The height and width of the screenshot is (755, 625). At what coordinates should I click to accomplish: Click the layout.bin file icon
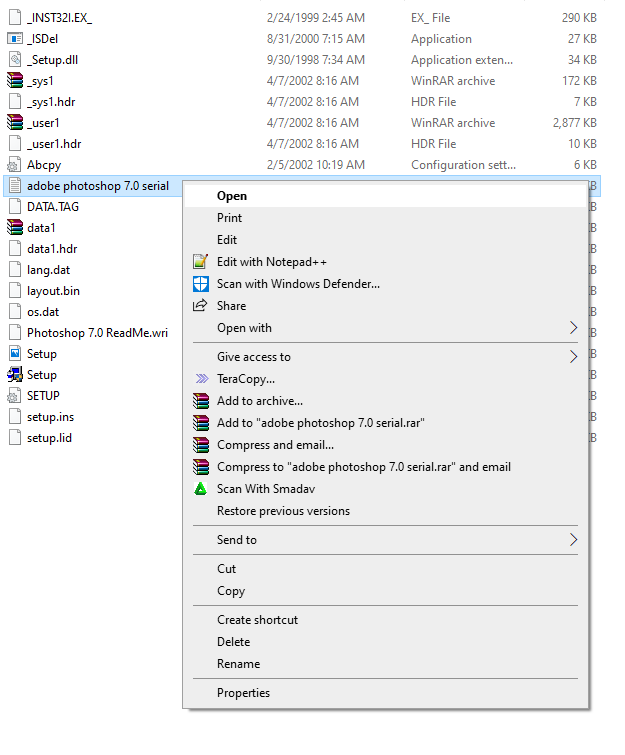[x=15, y=290]
